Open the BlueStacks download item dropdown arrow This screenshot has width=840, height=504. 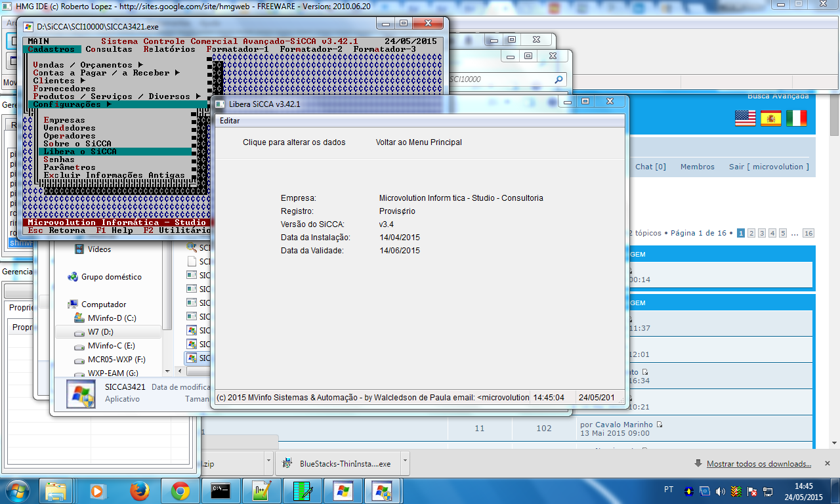pos(404,463)
